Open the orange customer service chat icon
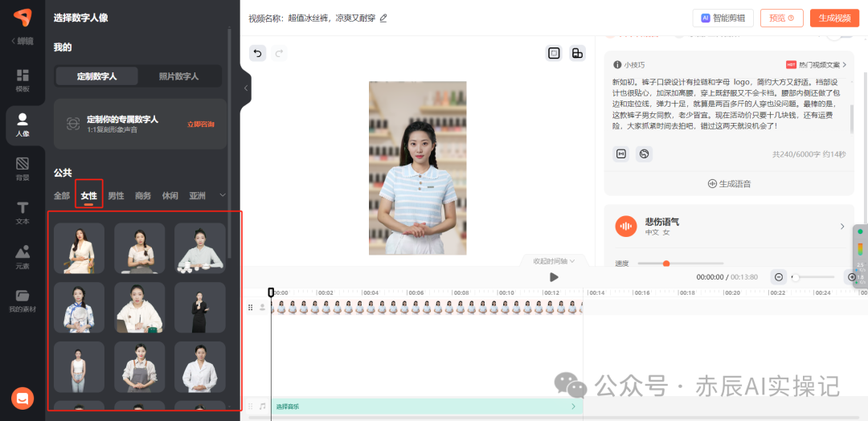This screenshot has width=868, height=421. coord(23,398)
